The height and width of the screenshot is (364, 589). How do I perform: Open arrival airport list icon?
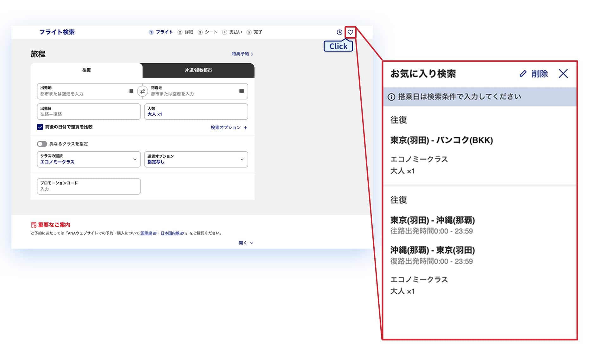click(242, 91)
